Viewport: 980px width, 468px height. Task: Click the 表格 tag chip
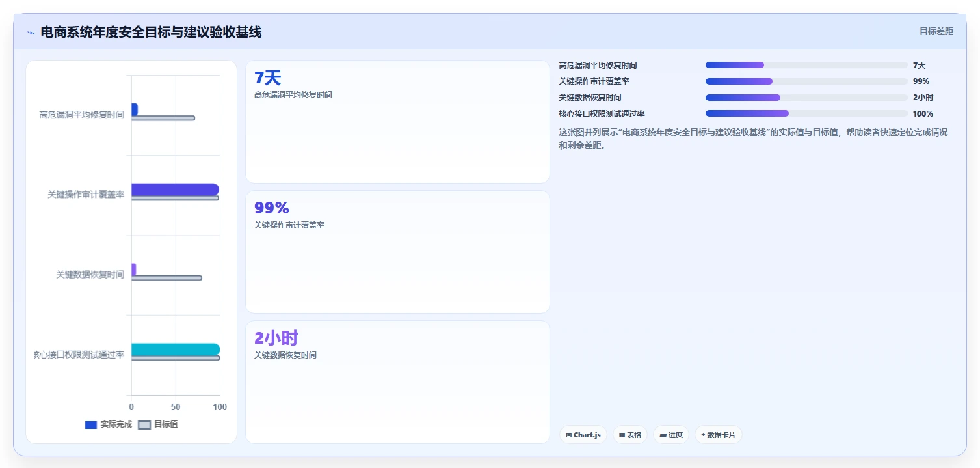coord(629,435)
